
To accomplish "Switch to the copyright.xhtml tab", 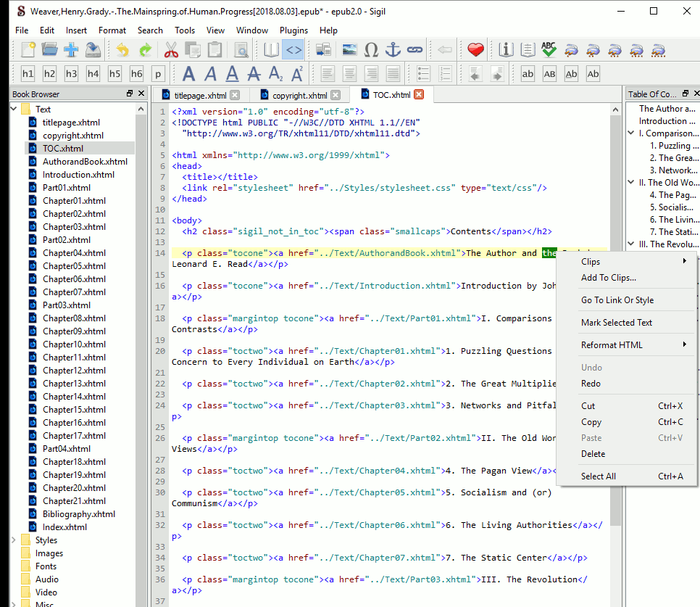I will [x=299, y=95].
